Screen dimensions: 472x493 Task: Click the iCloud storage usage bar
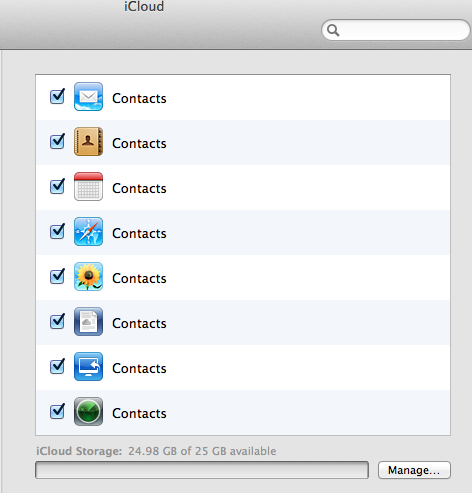coord(202,470)
